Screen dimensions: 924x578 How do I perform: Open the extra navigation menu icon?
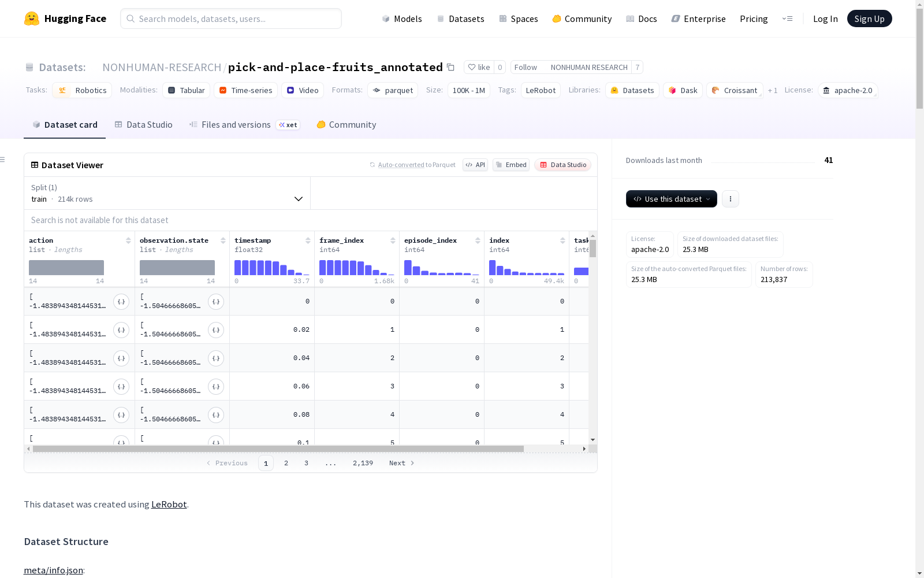[787, 18]
